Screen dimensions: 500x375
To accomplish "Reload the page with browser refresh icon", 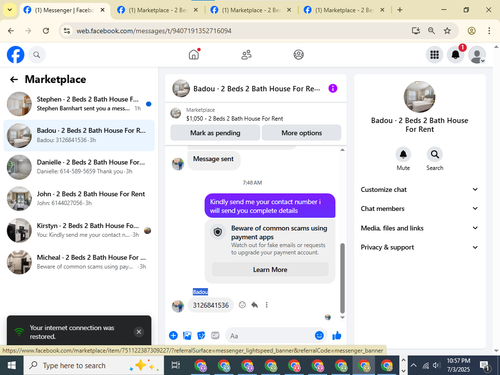I will coord(46,31).
